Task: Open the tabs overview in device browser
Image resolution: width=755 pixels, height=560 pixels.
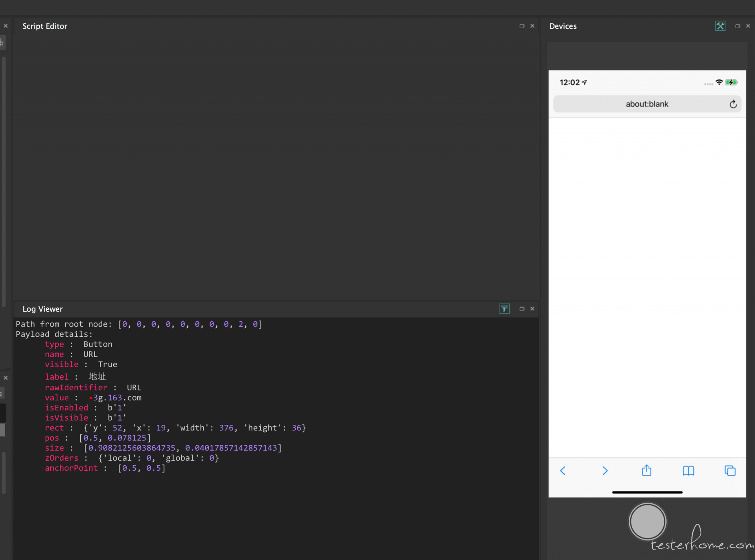Action: (730, 471)
